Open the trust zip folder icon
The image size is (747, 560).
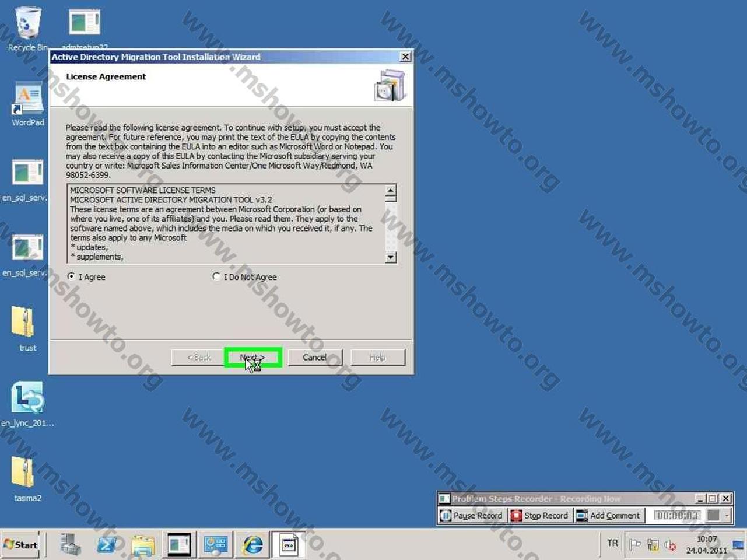pyautogui.click(x=27, y=330)
